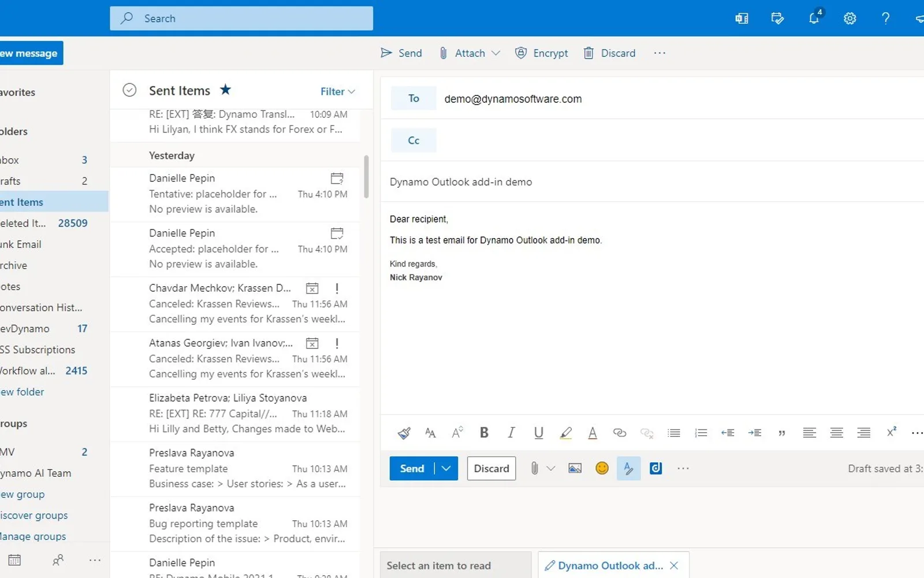
Task: Open the font color tool
Action: [x=593, y=433]
